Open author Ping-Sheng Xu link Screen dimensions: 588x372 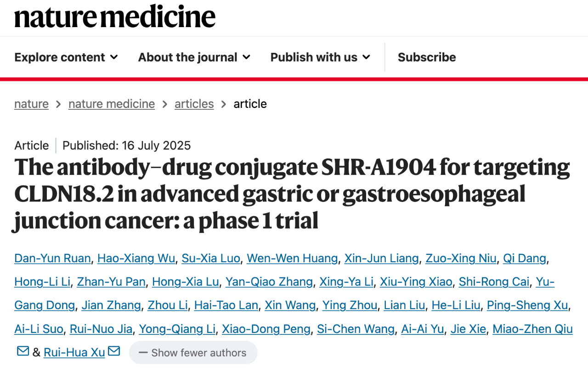[527, 305]
